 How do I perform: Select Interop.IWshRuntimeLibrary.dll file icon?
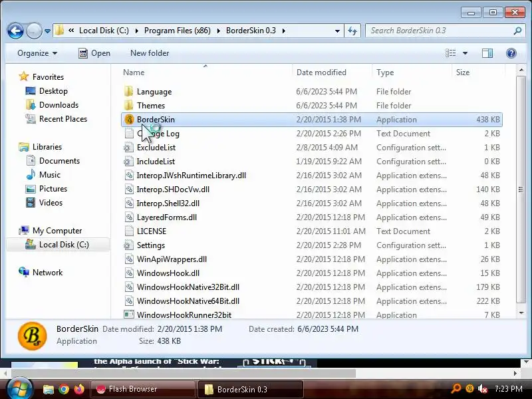coord(129,176)
